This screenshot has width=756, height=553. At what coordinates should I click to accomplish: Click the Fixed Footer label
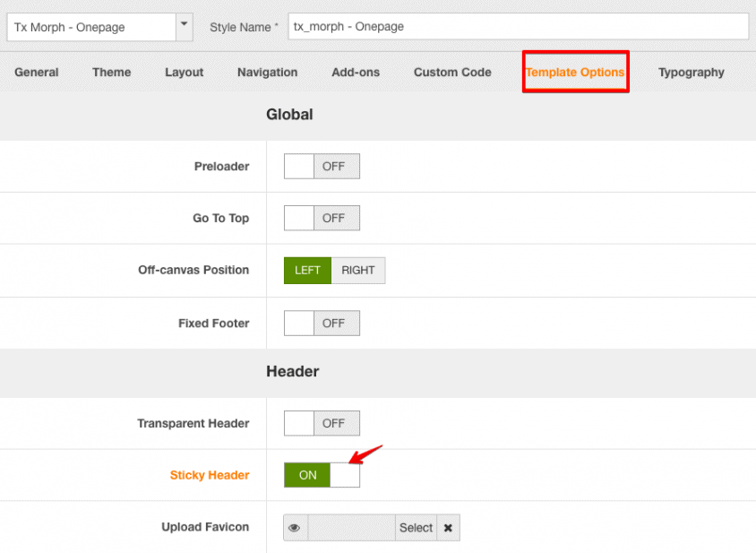pos(214,324)
